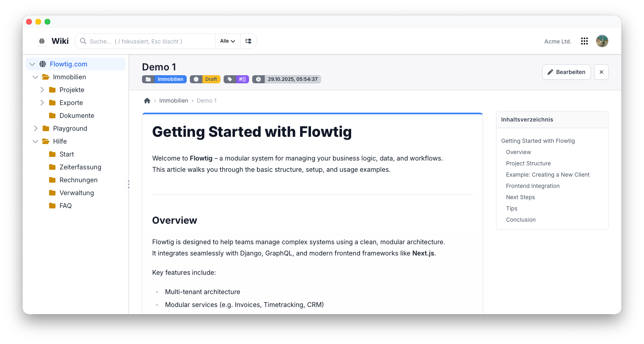Viewport: 644px width, 344px height.
Task: Select Dokumente tree item
Action: coord(77,115)
